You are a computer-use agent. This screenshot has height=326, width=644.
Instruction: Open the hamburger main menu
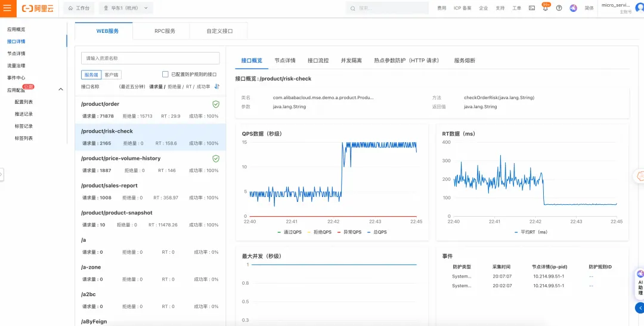click(7, 8)
